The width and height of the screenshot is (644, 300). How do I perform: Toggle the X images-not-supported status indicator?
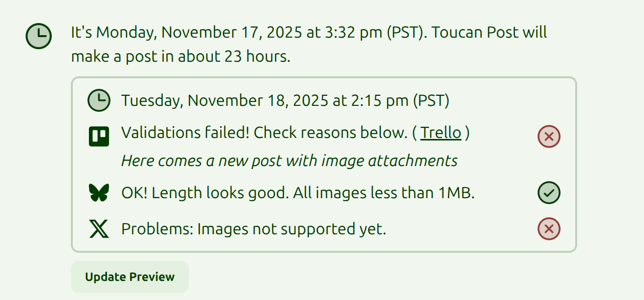pos(549,228)
